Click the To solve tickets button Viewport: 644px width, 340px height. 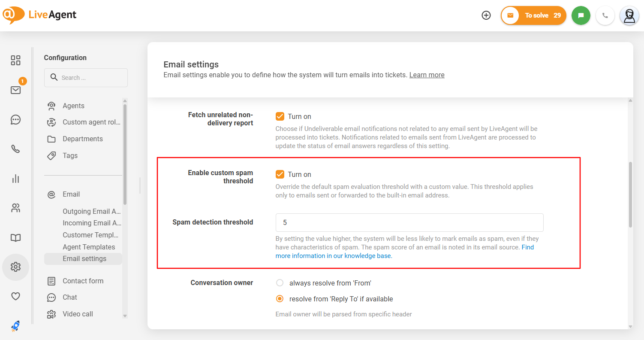pyautogui.click(x=533, y=15)
